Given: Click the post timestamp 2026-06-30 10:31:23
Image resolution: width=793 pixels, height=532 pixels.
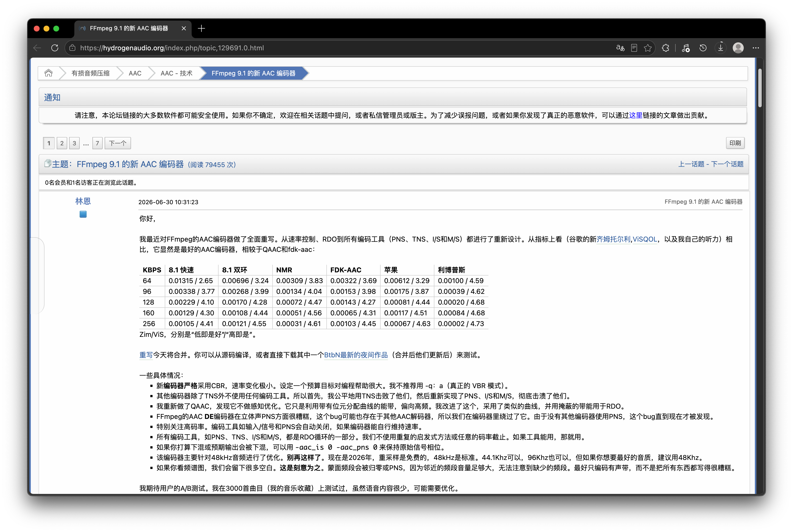Looking at the screenshot, I should click(x=168, y=202).
